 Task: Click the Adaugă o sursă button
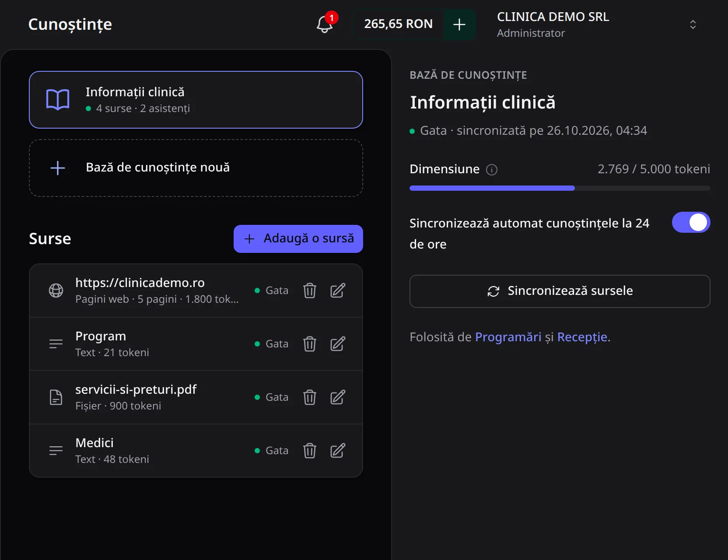pos(298,239)
